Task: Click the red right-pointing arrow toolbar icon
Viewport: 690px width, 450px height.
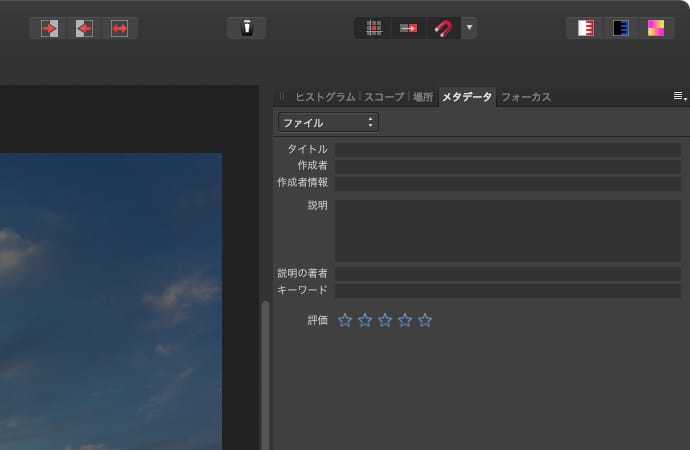Action: 49,28
